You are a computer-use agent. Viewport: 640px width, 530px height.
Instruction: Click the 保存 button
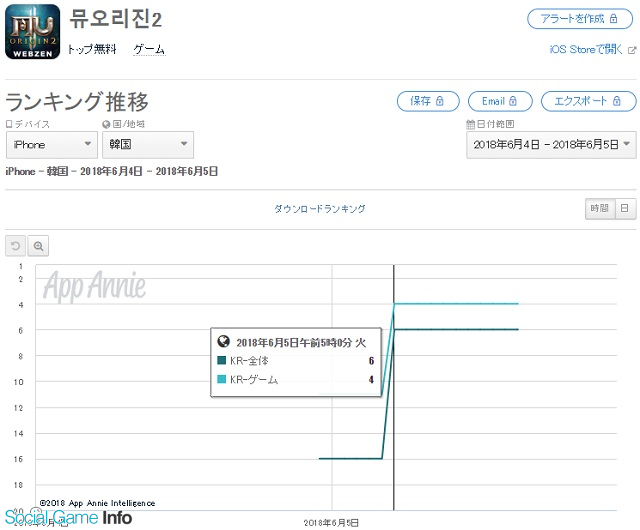(428, 101)
